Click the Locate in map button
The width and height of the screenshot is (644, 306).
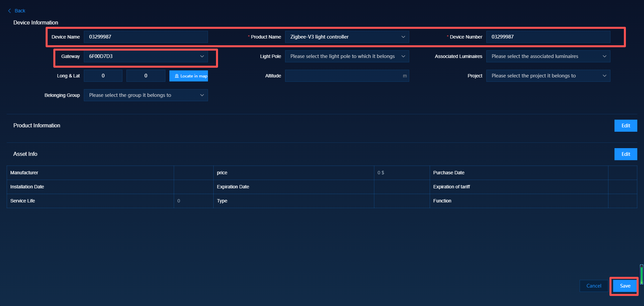[x=189, y=76]
